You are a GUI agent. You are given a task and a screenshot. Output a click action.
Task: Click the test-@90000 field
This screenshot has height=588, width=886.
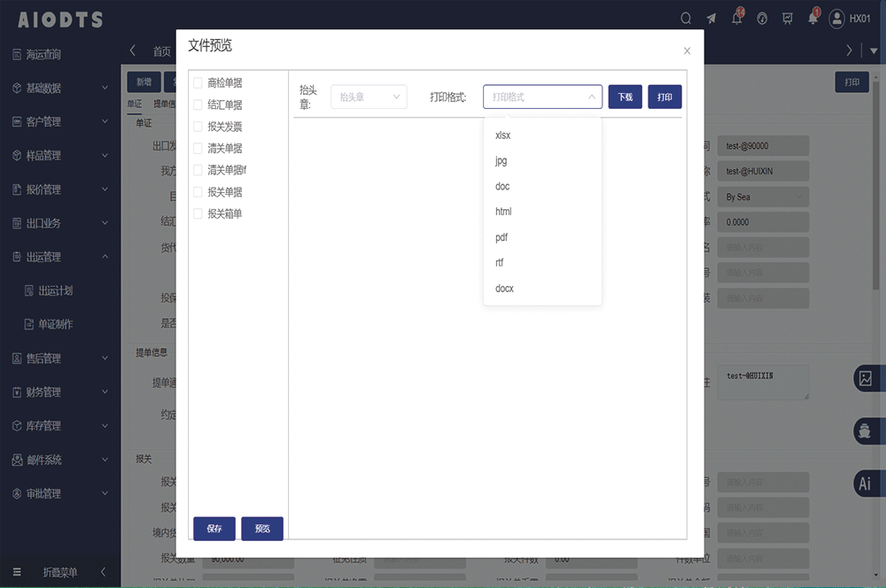[x=763, y=146]
